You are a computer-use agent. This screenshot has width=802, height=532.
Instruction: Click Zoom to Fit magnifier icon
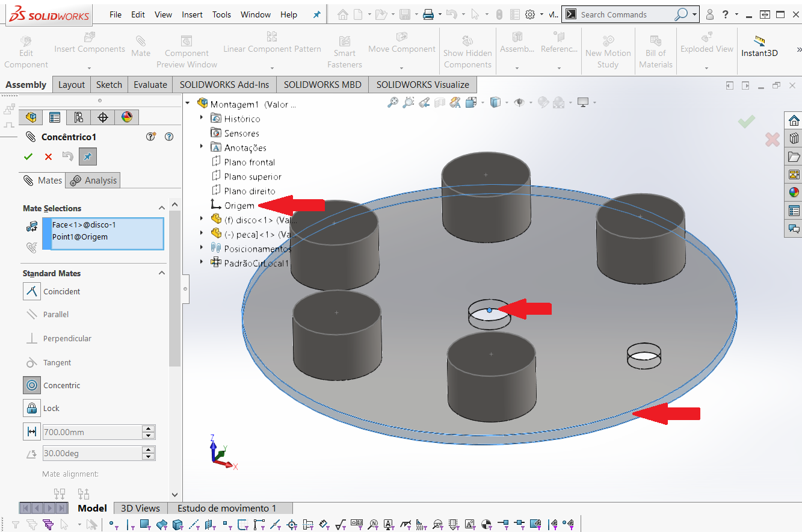(392, 102)
